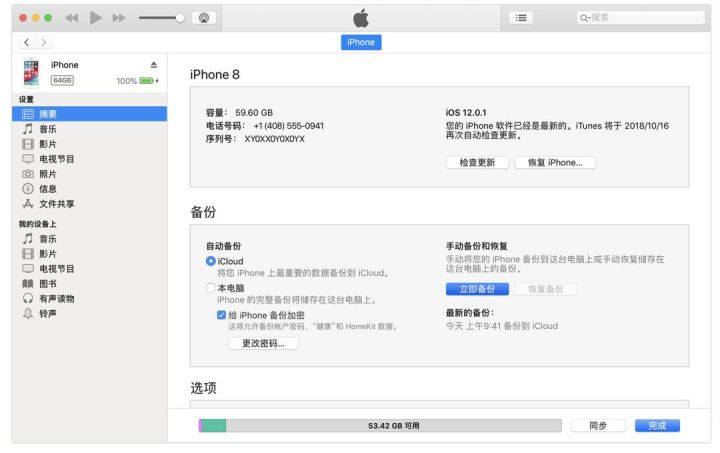Click the 64GB capacity badge
The image size is (720, 453).
[x=62, y=80]
